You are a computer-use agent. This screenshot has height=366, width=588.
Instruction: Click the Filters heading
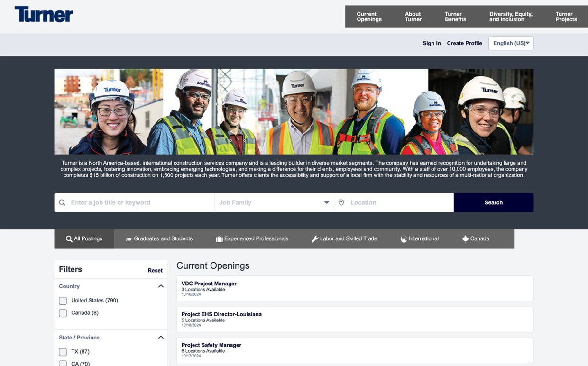(70, 269)
